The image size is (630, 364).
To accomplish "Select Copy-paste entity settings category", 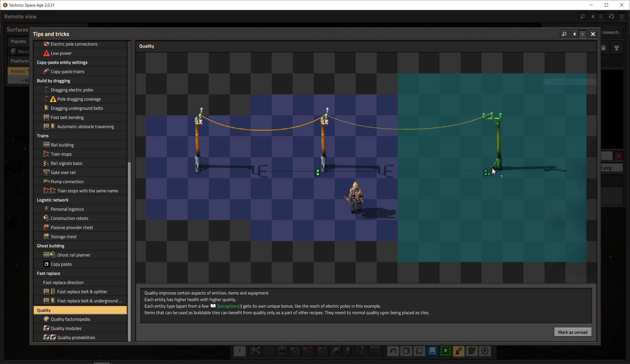I will [x=80, y=62].
